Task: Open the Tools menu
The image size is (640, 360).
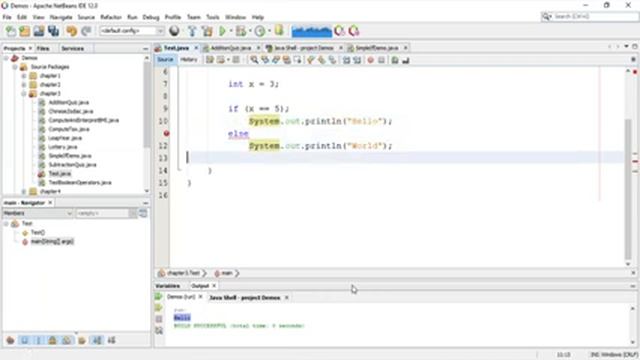Action: [213, 17]
